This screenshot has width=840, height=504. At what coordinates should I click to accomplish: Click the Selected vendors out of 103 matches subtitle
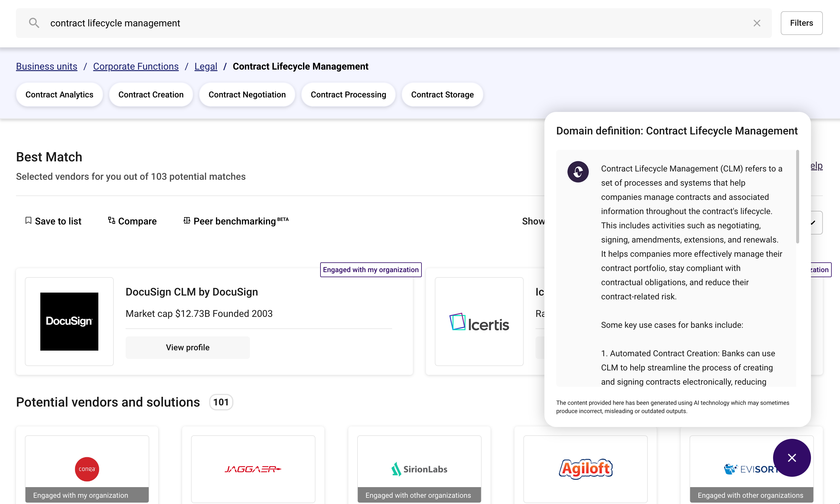[x=131, y=176]
